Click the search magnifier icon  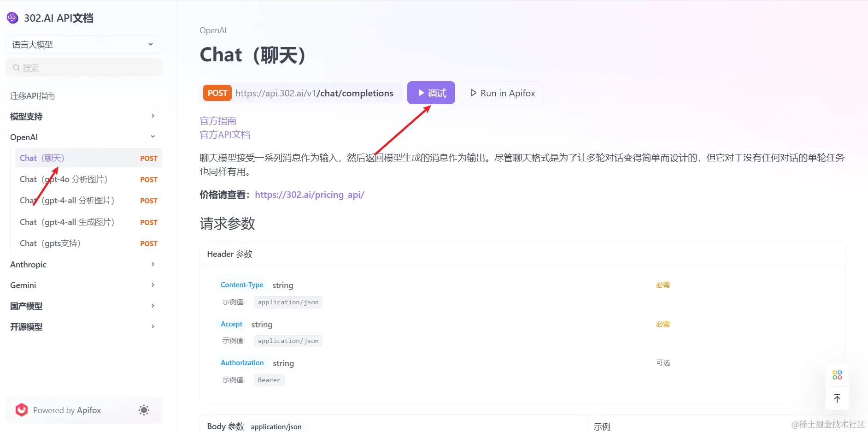tap(17, 68)
